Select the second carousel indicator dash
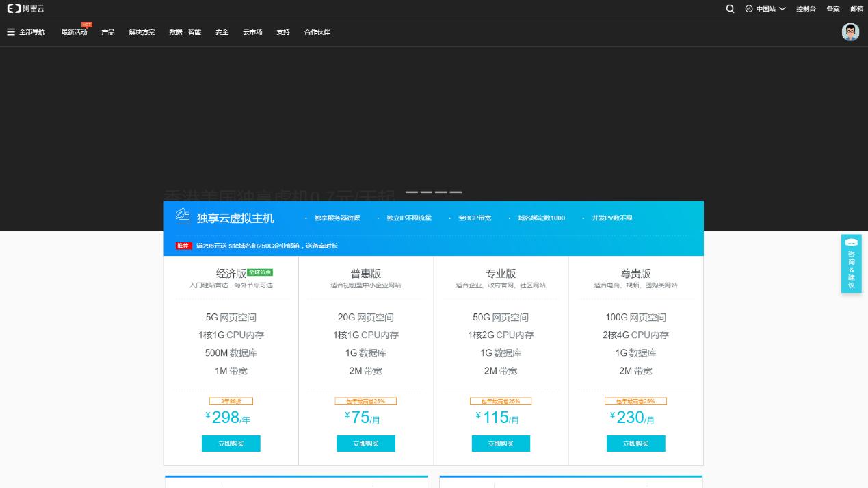The height and width of the screenshot is (488, 868). [428, 193]
